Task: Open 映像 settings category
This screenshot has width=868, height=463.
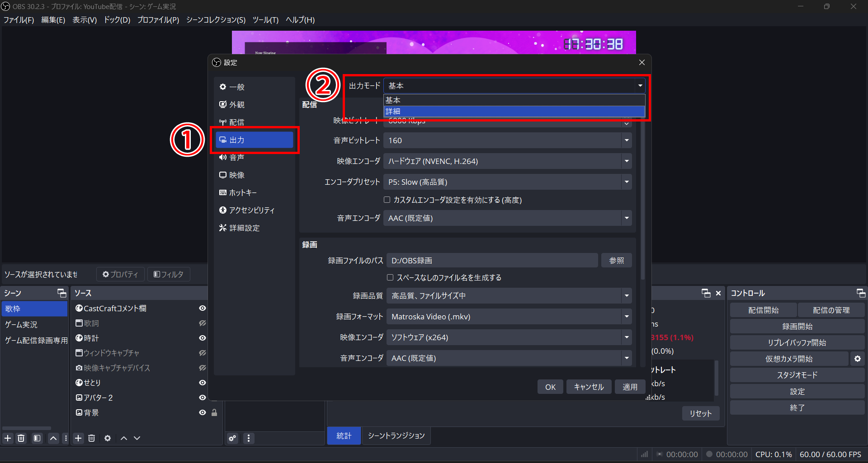Action: click(255, 175)
